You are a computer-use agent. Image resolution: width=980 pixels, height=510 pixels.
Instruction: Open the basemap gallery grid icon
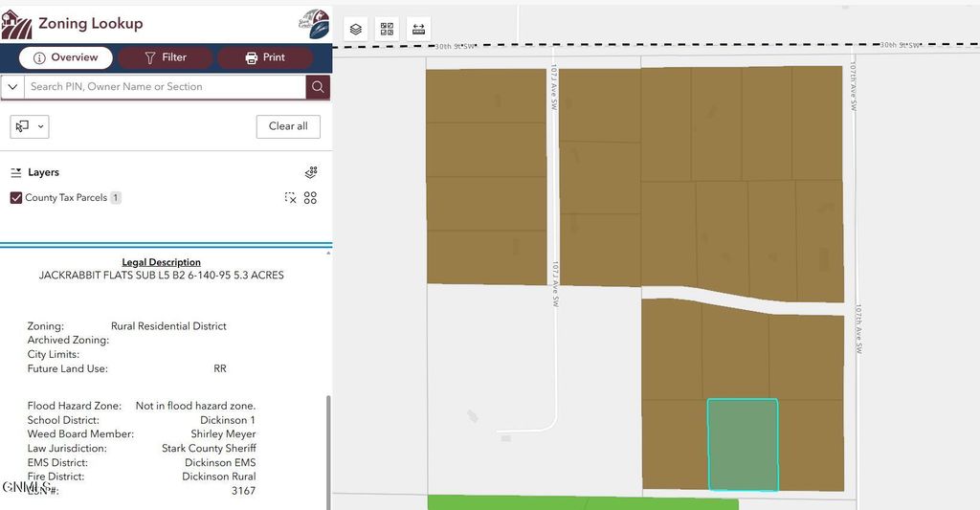click(x=387, y=29)
